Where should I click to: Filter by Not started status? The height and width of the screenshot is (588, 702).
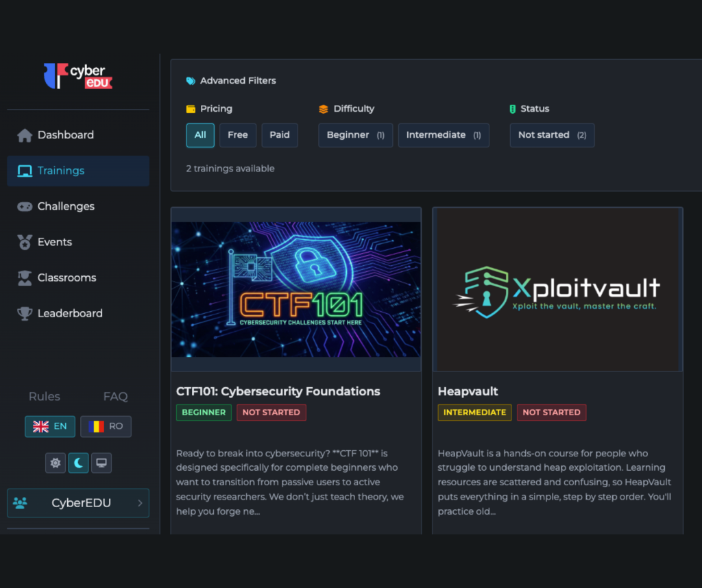pos(551,135)
